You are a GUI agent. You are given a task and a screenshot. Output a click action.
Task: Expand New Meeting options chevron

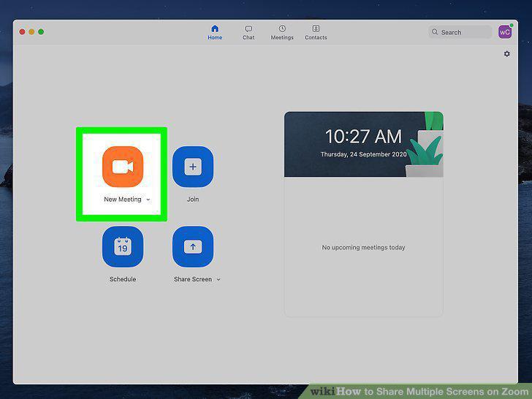click(148, 199)
